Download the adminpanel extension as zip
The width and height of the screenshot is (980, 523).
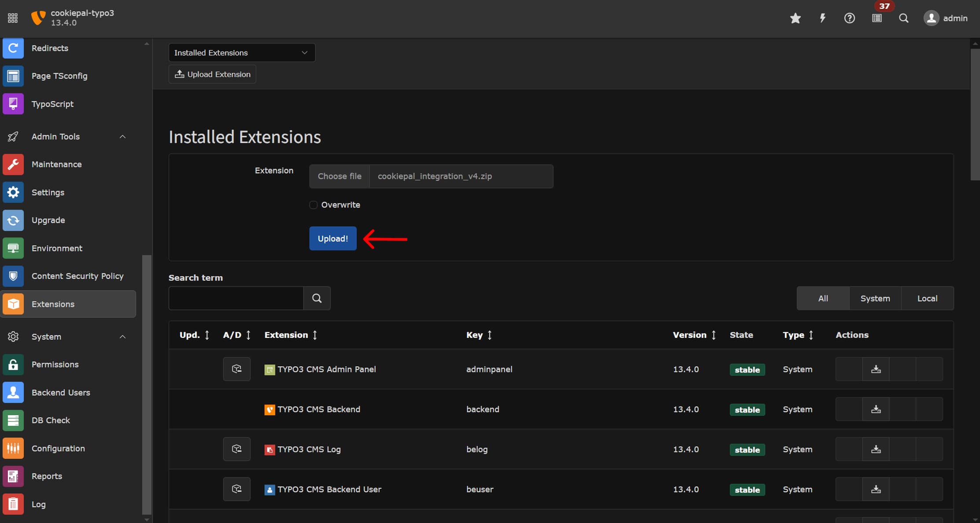click(876, 369)
